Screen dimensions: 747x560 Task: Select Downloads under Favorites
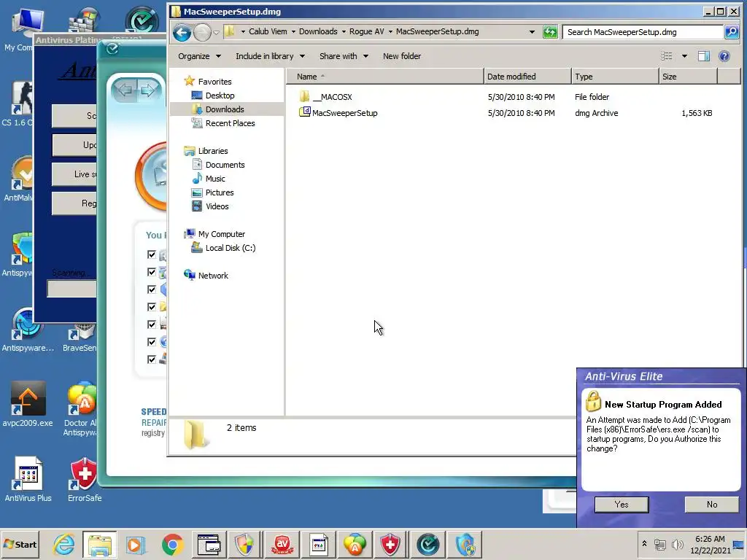click(x=225, y=109)
